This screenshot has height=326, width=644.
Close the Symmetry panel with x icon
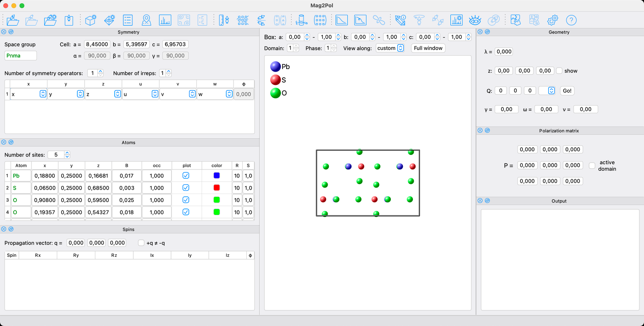(4, 32)
